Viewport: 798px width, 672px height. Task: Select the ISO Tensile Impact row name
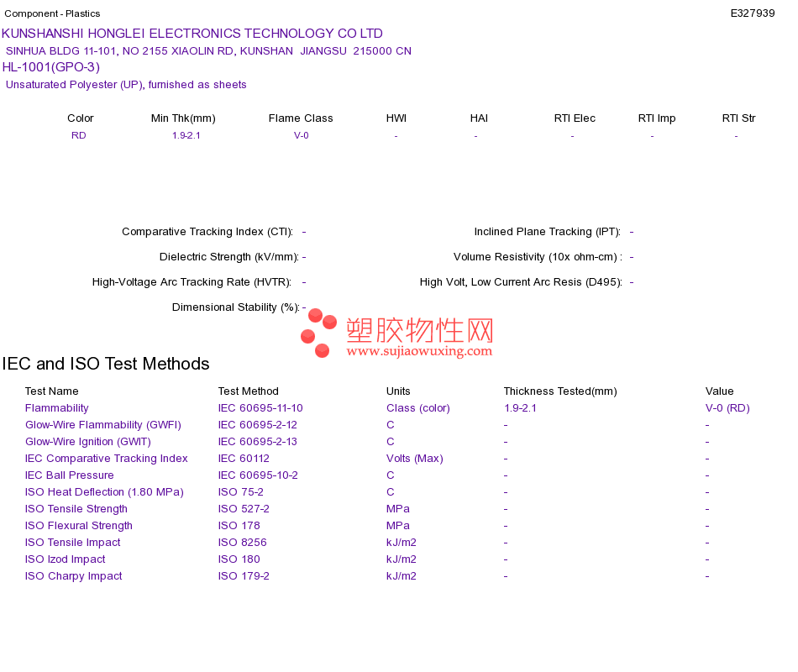72,542
